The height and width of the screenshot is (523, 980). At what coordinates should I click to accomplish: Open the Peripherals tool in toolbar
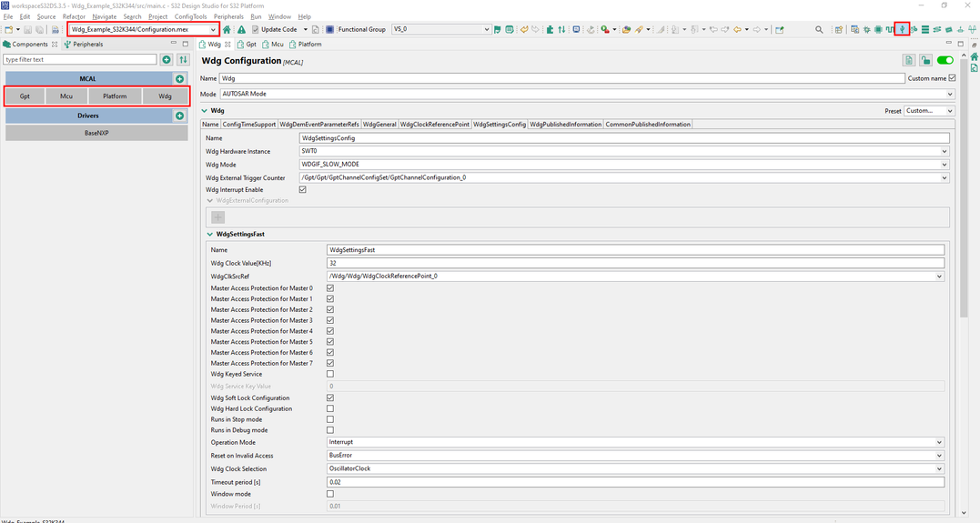pyautogui.click(x=901, y=29)
